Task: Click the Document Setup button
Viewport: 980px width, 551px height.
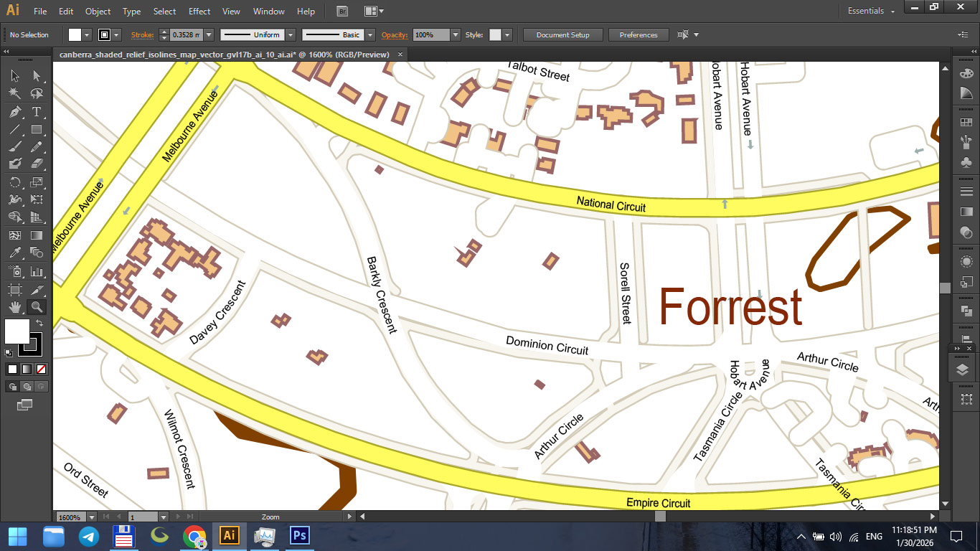Action: click(x=562, y=35)
